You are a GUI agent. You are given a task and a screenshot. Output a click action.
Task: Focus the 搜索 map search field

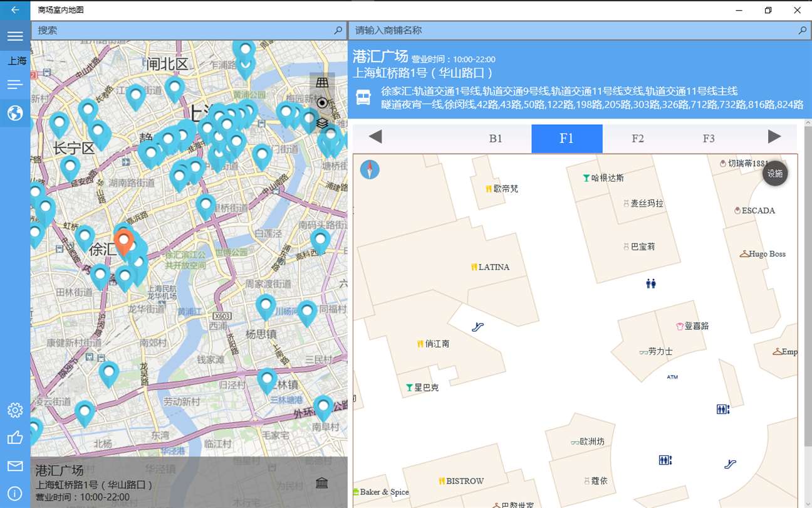(x=189, y=30)
